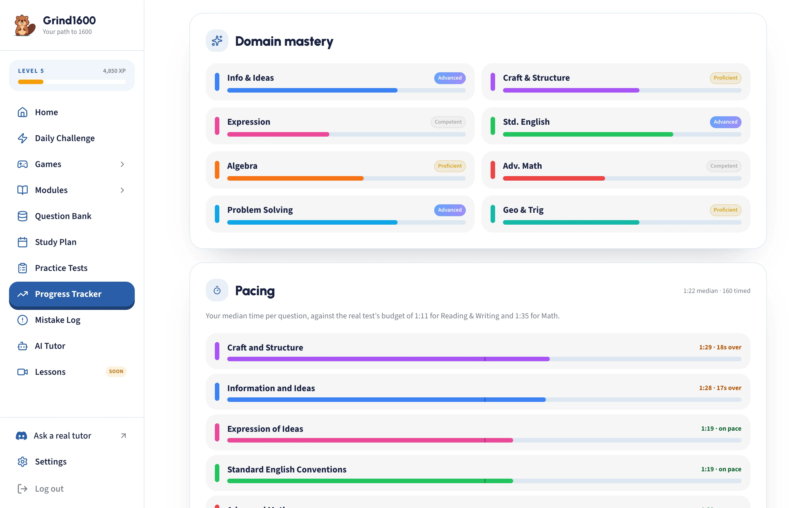Open the Mistake Log page
The image size is (812, 508).
tap(72, 320)
